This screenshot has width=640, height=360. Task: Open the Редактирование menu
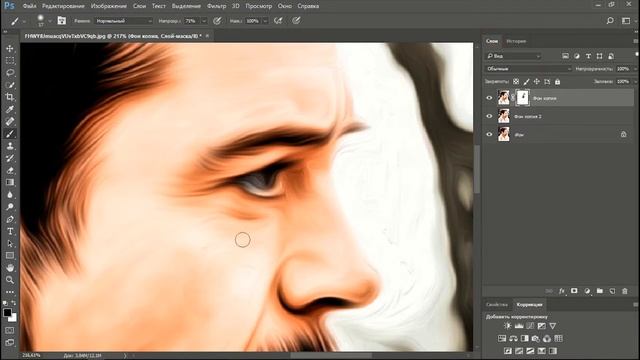[63, 6]
